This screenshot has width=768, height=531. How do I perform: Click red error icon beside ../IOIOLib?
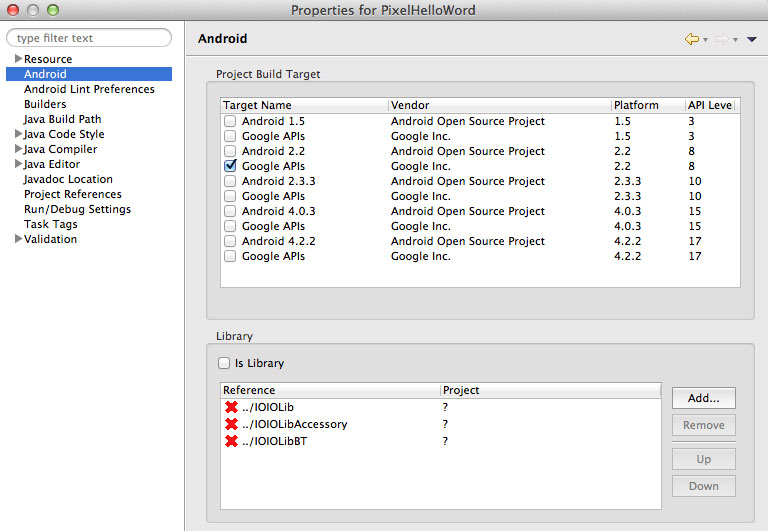point(231,407)
